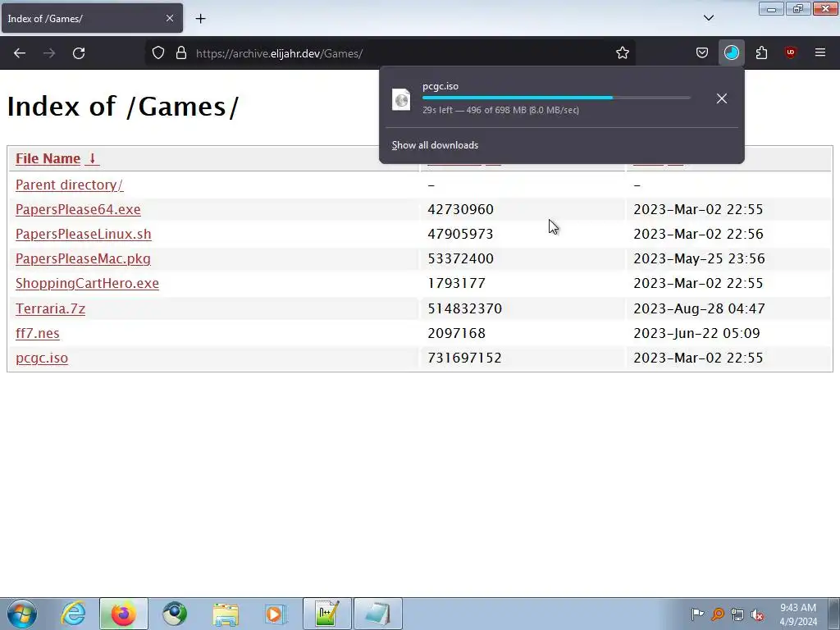Select file size 42730960
840x630 pixels.
[460, 209]
